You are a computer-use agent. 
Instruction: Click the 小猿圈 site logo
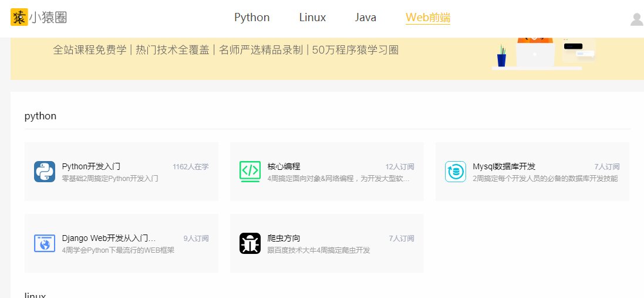pyautogui.click(x=39, y=17)
